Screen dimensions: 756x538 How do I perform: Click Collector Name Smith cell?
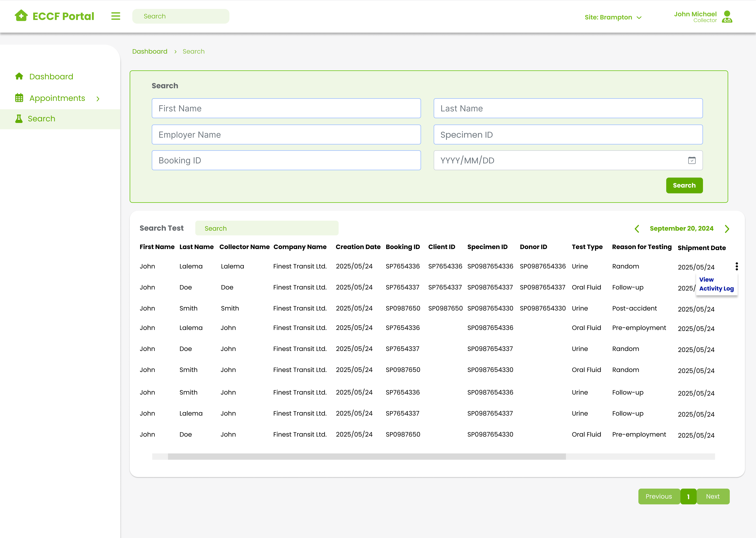click(x=230, y=308)
